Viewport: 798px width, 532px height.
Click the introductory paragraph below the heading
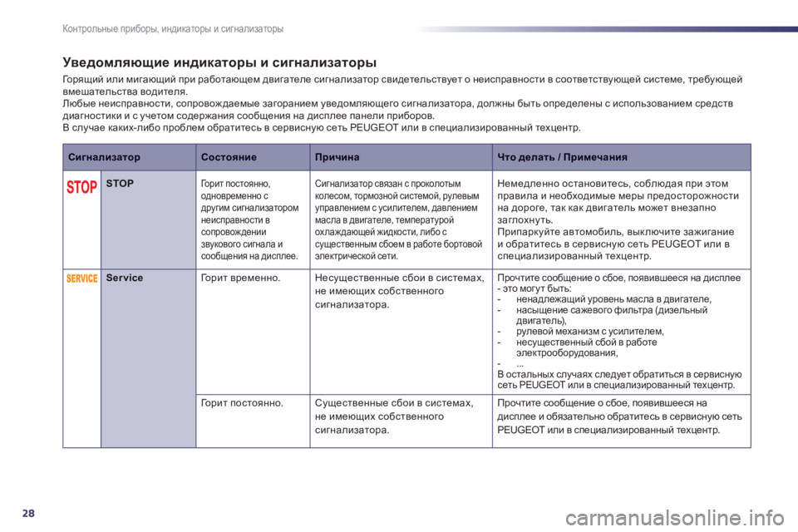(x=399, y=103)
